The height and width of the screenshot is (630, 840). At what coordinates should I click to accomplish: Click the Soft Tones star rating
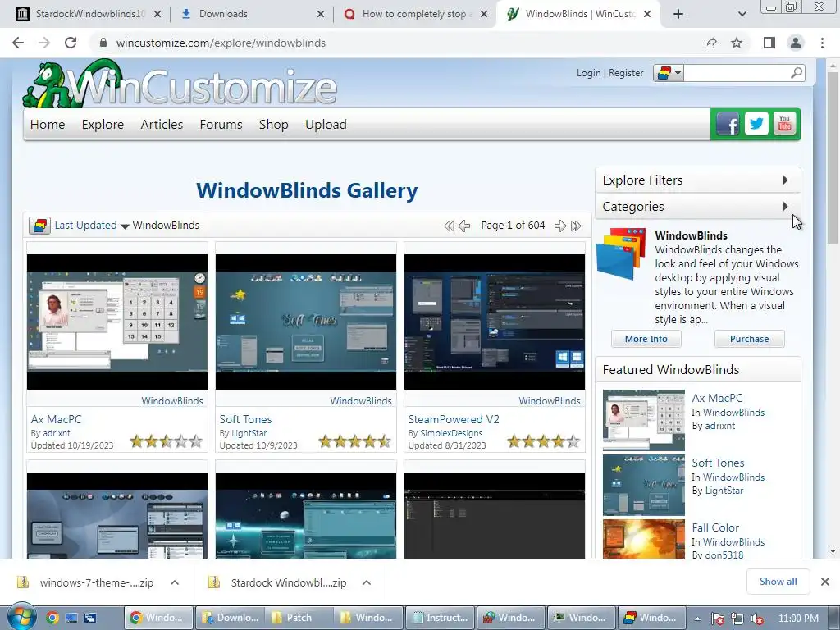[x=354, y=441]
